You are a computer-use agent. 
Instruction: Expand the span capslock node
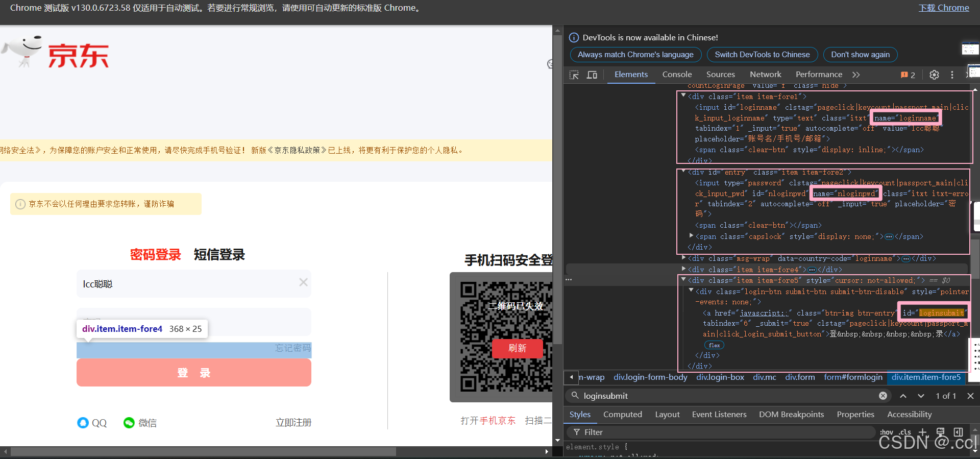(691, 236)
